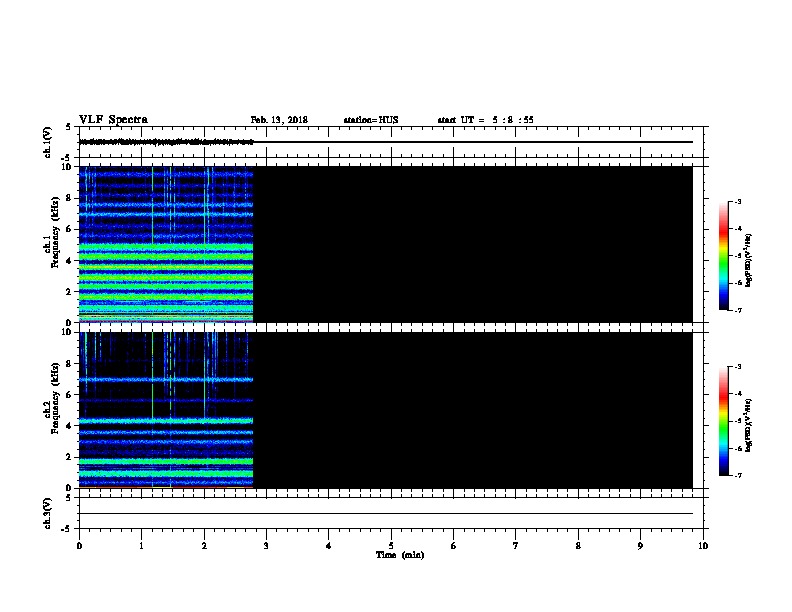The width and height of the screenshot is (792, 612).
Task: Click the time axis tick label "2"
Action: pos(204,545)
